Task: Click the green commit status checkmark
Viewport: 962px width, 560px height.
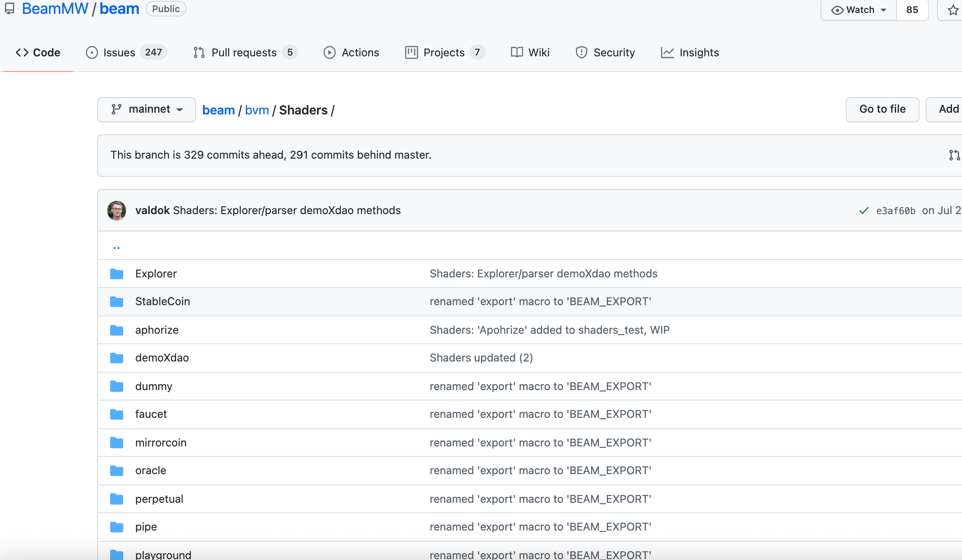Action: pos(864,211)
